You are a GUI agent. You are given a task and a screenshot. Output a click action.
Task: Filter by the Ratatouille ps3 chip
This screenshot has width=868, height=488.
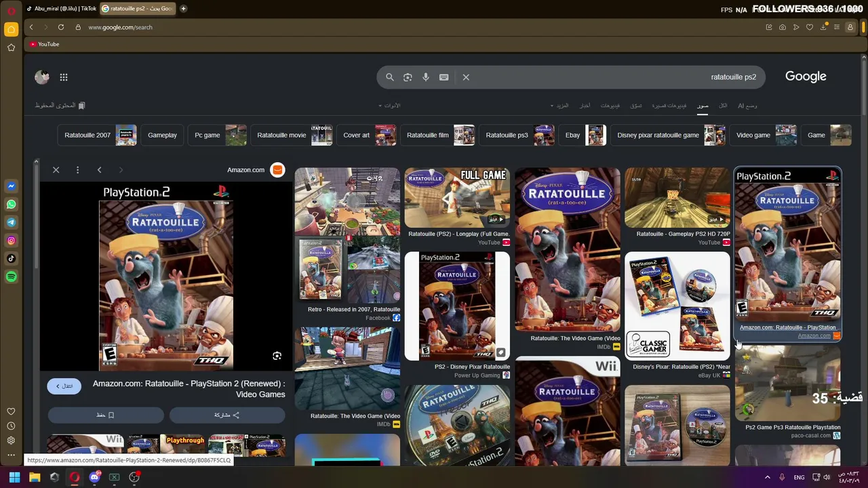pyautogui.click(x=517, y=135)
